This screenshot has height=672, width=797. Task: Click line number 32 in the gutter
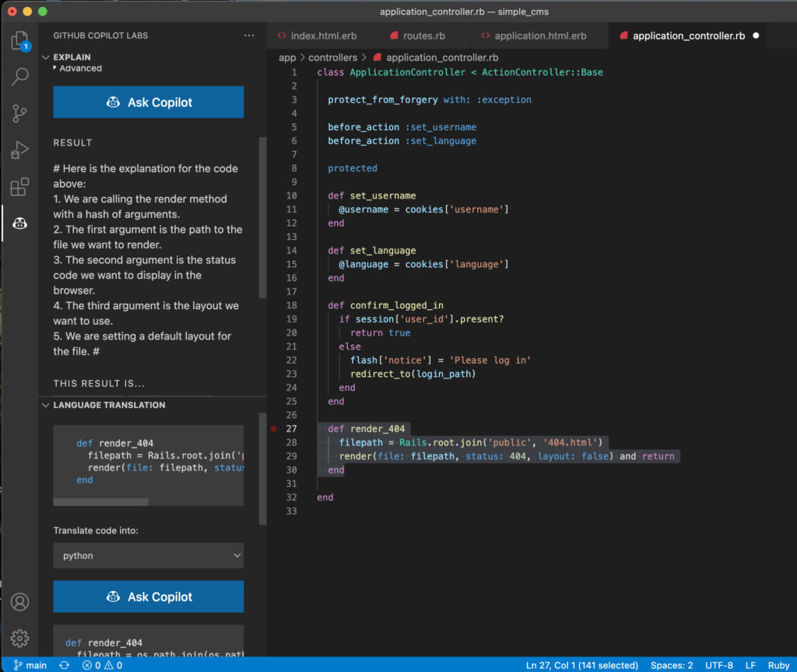291,498
